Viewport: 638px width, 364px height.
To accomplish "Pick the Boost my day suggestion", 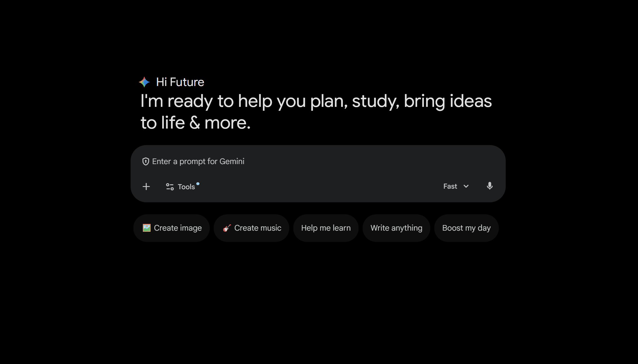I will pyautogui.click(x=466, y=228).
